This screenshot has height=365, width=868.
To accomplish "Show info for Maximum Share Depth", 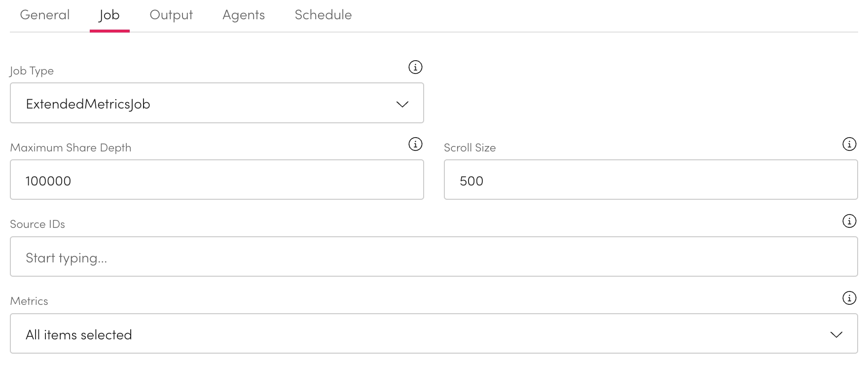I will pos(415,144).
